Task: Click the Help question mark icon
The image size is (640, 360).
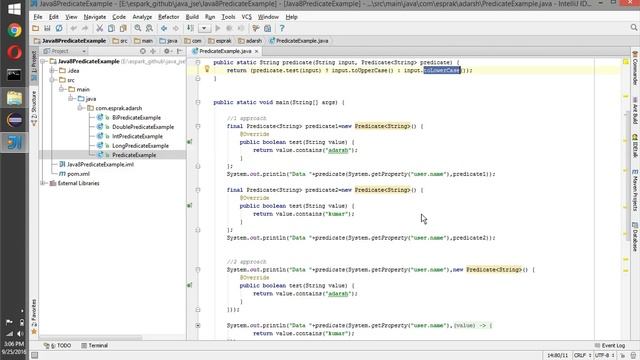Action: pos(282,28)
